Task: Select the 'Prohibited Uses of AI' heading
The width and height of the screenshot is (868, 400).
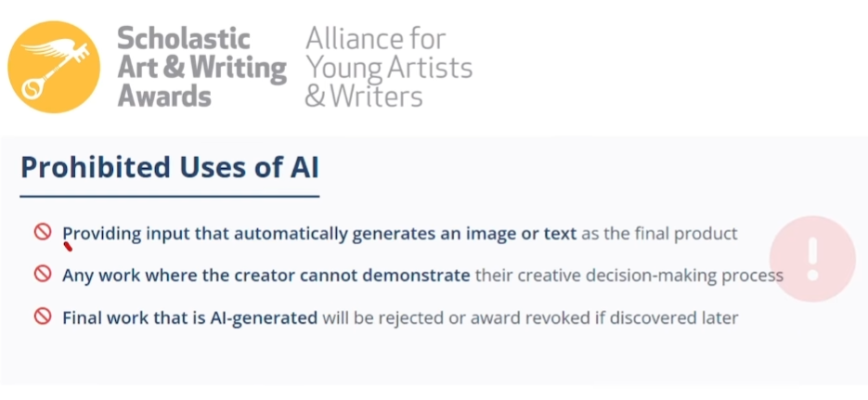Action: [169, 169]
